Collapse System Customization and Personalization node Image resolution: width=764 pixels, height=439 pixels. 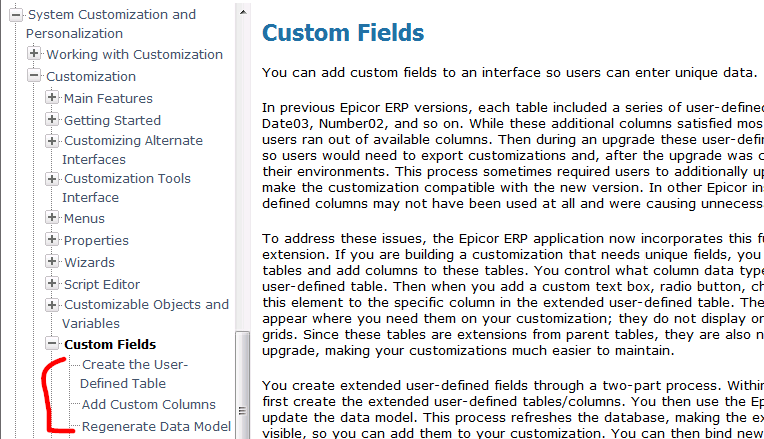click(16, 15)
